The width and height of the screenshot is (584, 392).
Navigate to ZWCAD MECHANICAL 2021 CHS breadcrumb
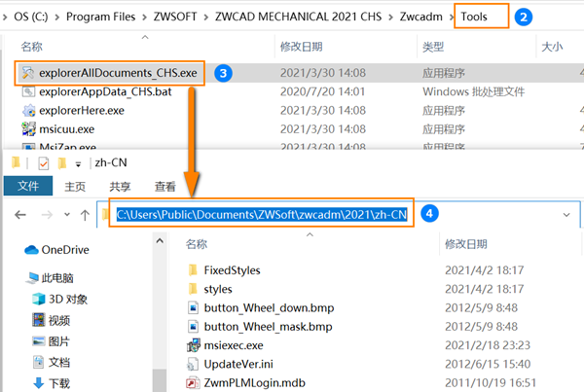coord(298,17)
